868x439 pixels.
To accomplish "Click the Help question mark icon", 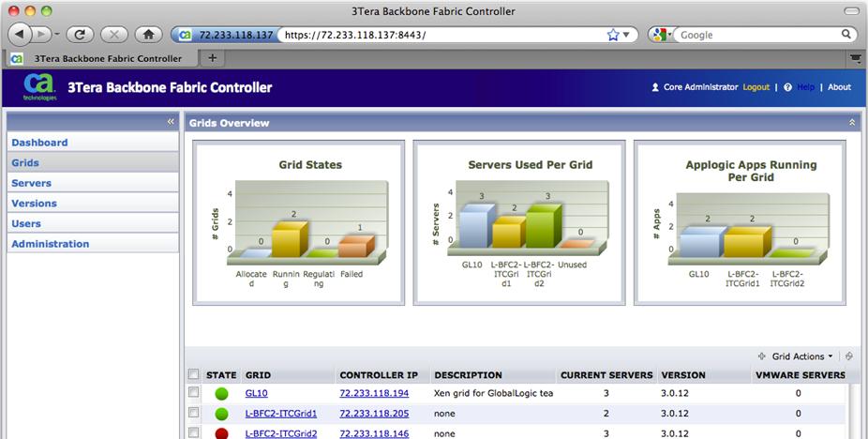I will pos(787,87).
